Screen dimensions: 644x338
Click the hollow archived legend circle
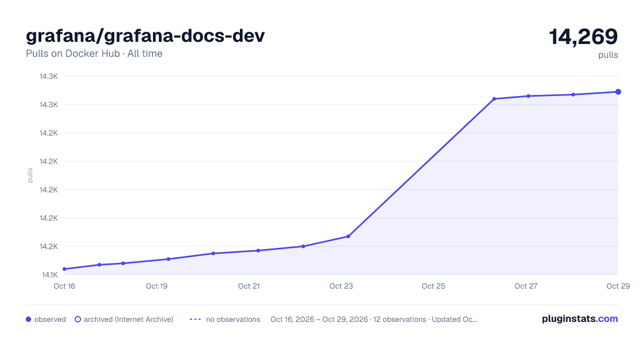coord(77,319)
